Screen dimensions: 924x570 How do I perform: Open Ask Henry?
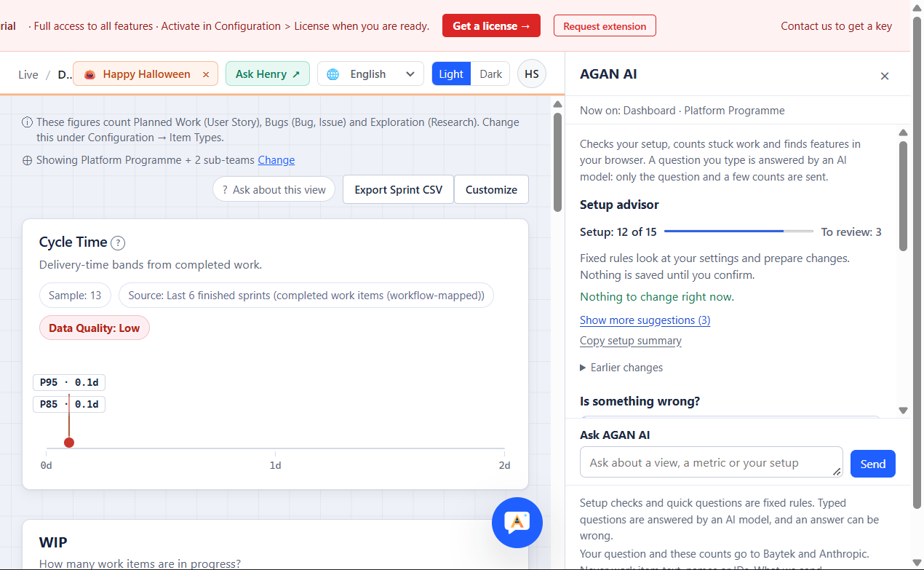268,74
